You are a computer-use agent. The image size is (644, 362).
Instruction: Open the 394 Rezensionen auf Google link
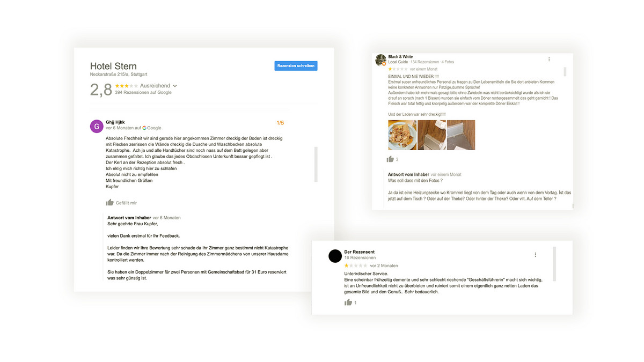(143, 92)
